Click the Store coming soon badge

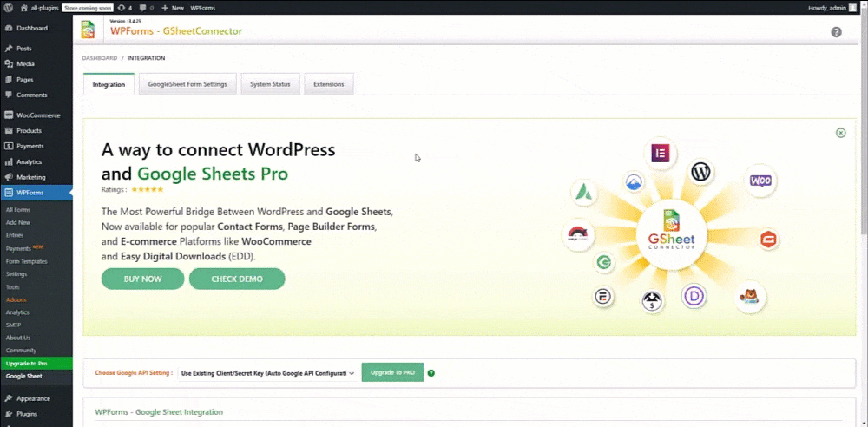(88, 8)
